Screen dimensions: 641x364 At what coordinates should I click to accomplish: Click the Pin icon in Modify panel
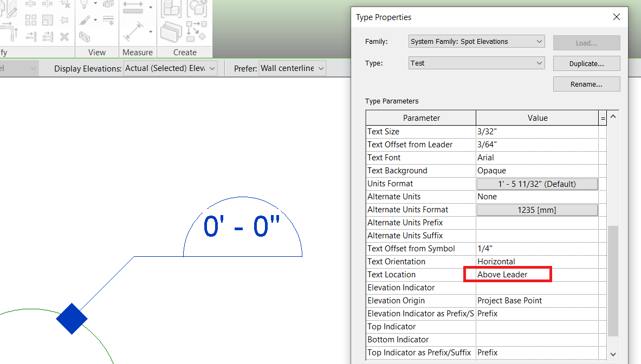point(64,20)
